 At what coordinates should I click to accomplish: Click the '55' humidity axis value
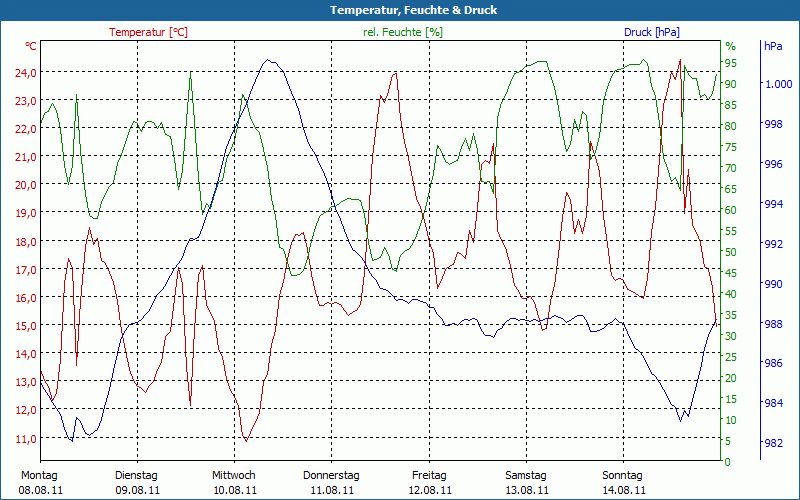pos(731,231)
